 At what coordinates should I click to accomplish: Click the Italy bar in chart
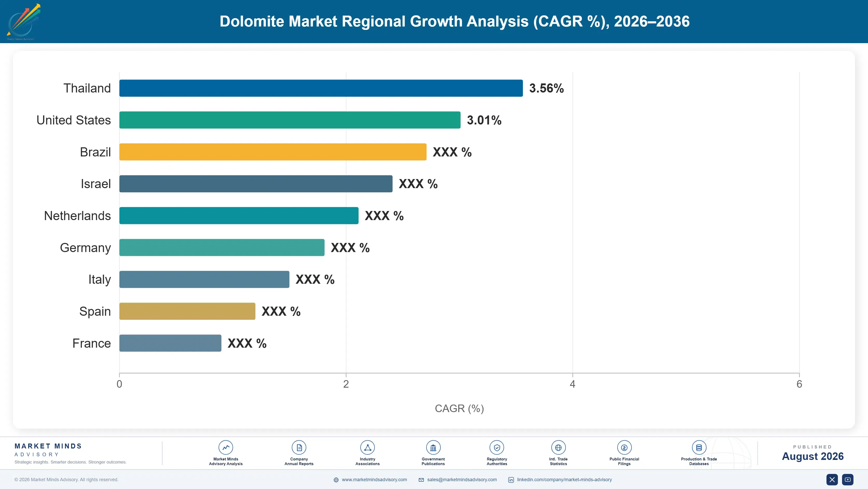pyautogui.click(x=204, y=279)
